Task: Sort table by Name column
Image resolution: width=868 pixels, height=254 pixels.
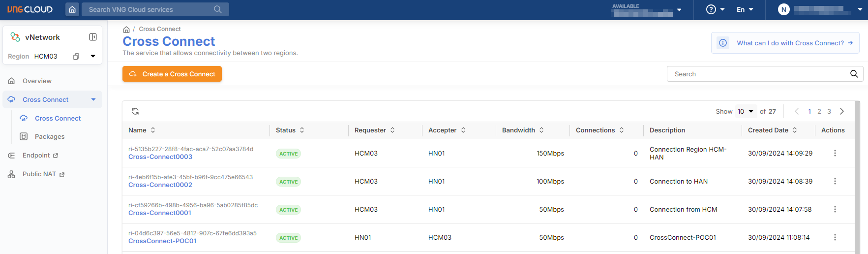Action: [x=153, y=130]
